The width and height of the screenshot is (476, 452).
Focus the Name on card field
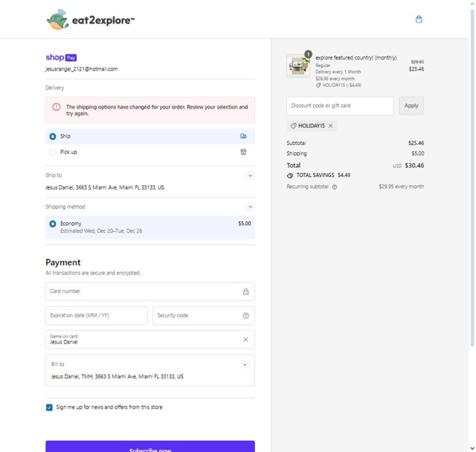point(150,340)
